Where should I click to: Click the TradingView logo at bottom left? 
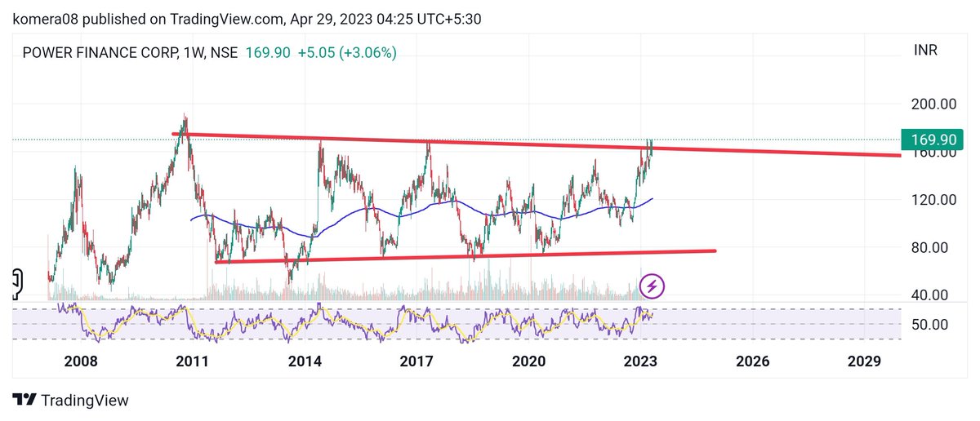[70, 400]
